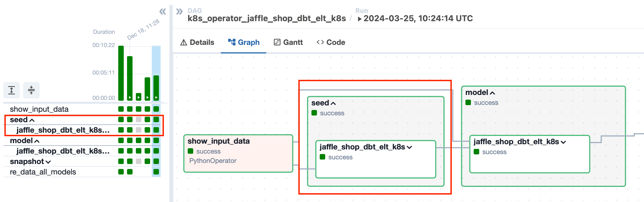Expand jaffle_shop_dbt_elt_k8s node inside seed graph group
Viewport: 644px width, 202px height.
point(409,147)
